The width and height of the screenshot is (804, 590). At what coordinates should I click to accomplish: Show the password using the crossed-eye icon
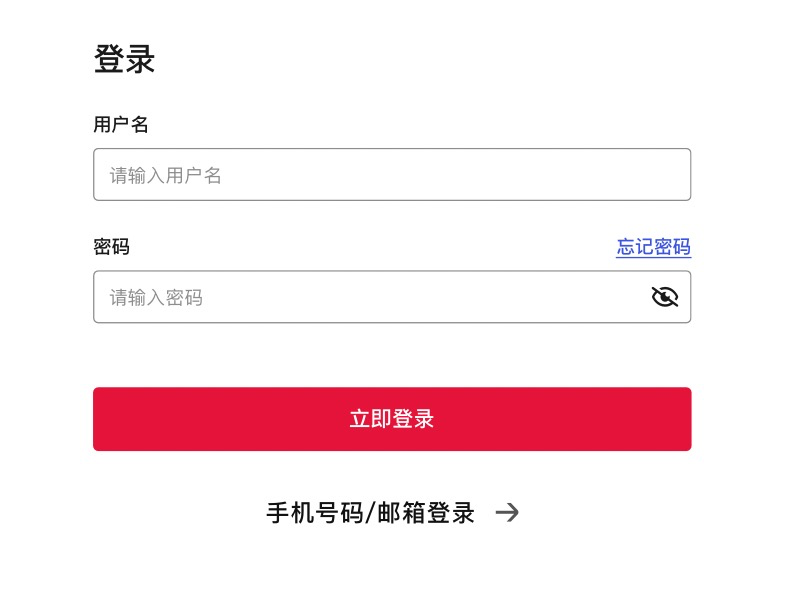(x=664, y=297)
